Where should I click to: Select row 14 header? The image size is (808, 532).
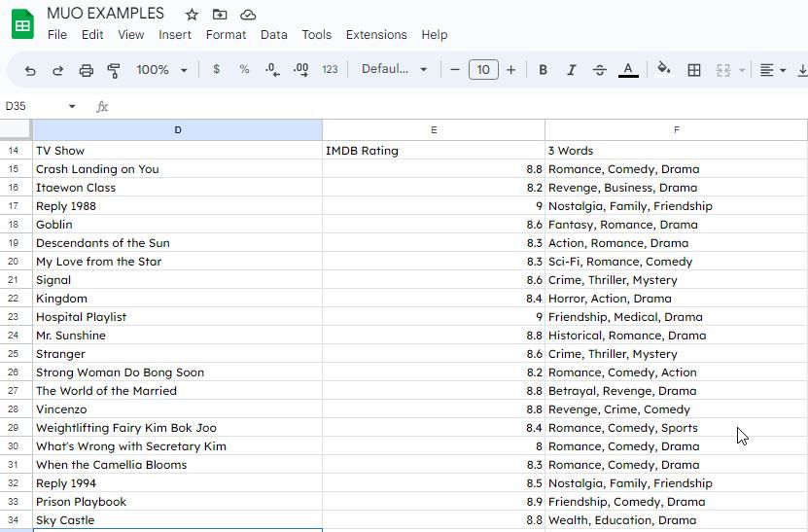tap(16, 150)
